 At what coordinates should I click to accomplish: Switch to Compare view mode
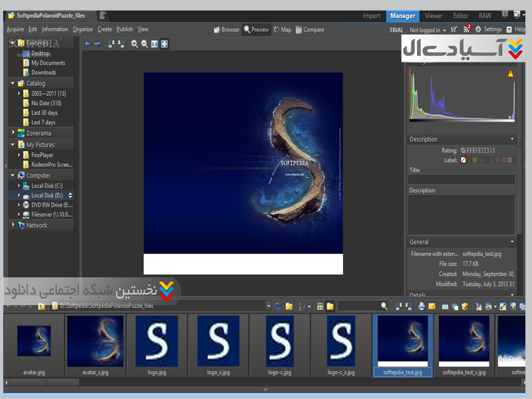310,29
